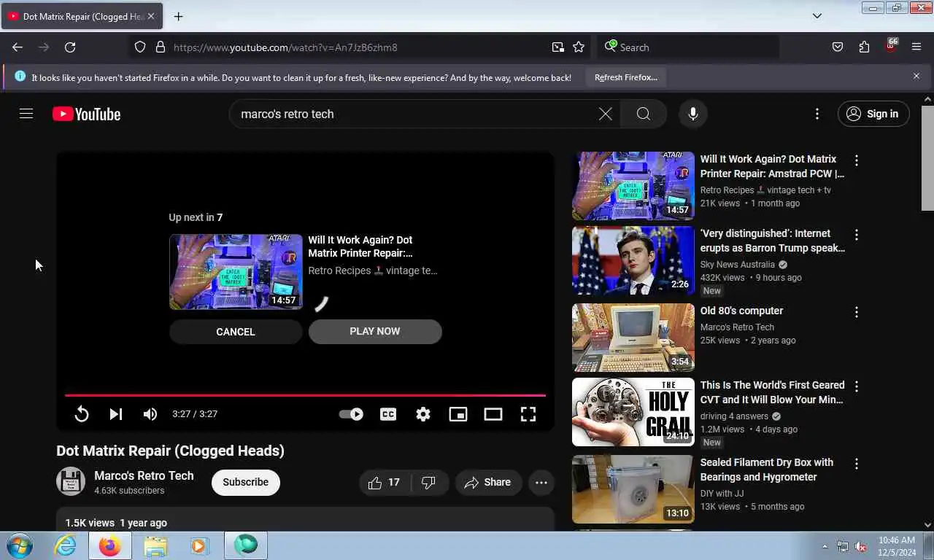Screen dimensions: 934x560
Task: Open options for Amstrad PCW printer video
Action: [x=857, y=160]
